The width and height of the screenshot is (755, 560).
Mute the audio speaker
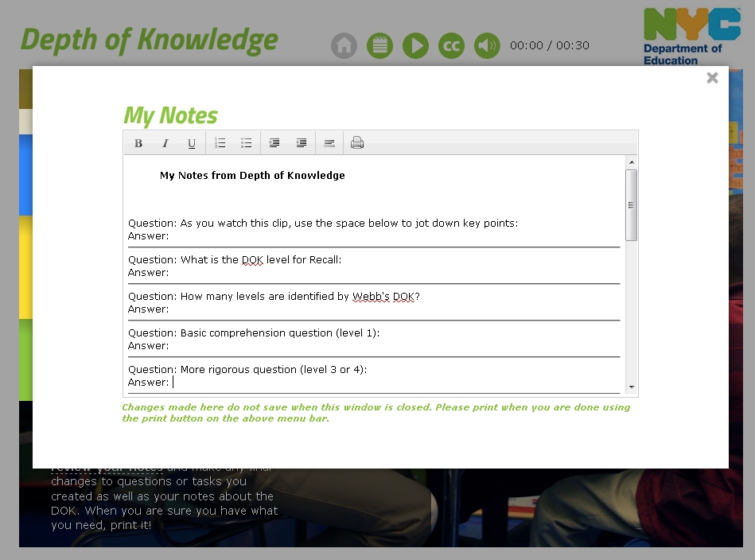pyautogui.click(x=487, y=45)
